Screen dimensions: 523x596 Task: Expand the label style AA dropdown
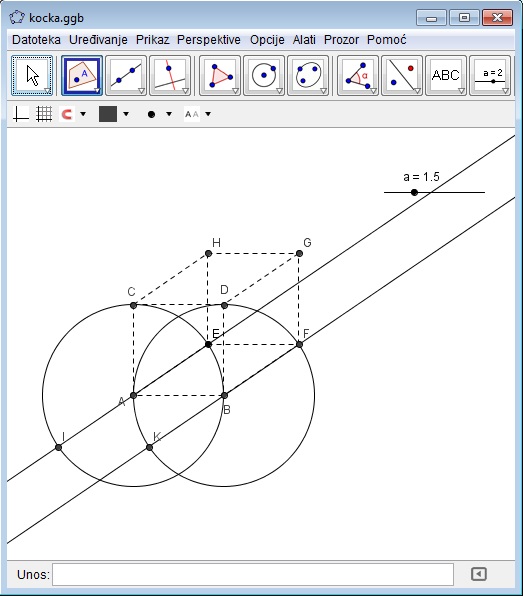(208, 114)
